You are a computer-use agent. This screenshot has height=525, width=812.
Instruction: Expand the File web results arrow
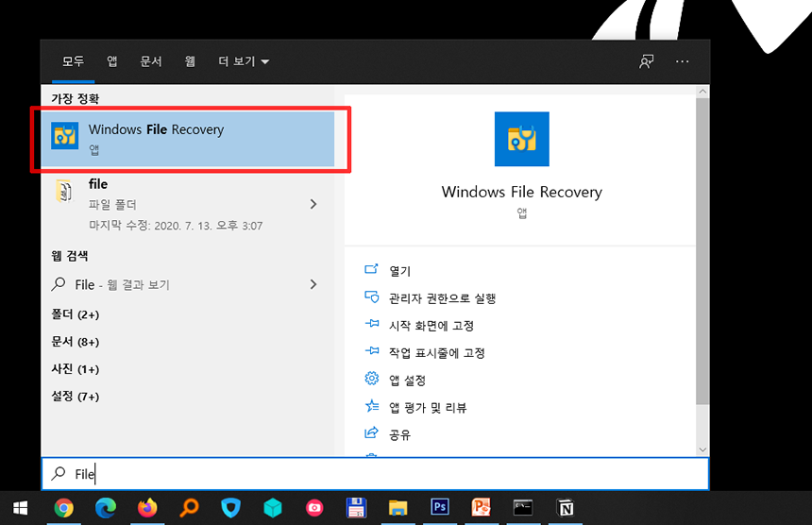click(313, 284)
